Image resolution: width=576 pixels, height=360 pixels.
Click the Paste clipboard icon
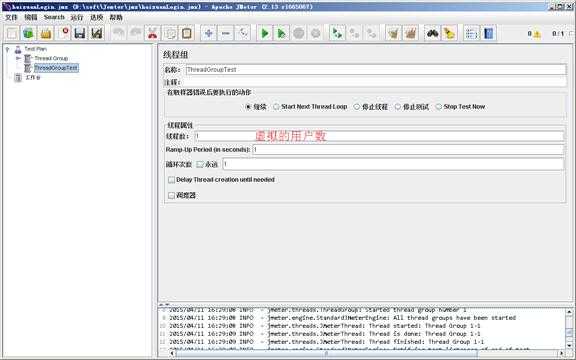click(187, 33)
